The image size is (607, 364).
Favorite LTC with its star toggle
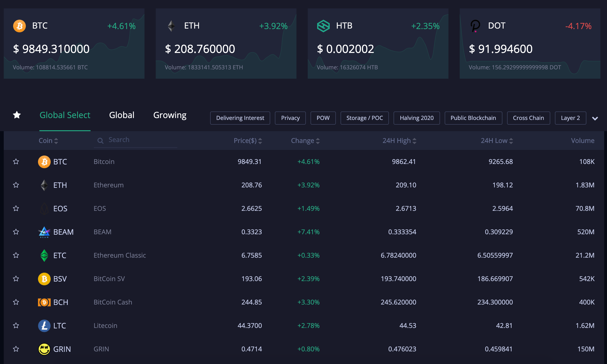point(16,325)
